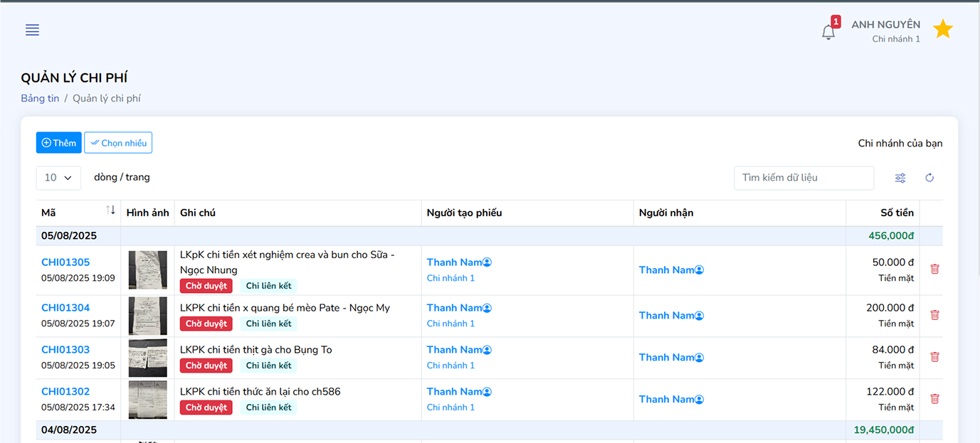This screenshot has width=980, height=443.
Task: View receipt thumbnail of CHI01303
Action: tap(147, 357)
